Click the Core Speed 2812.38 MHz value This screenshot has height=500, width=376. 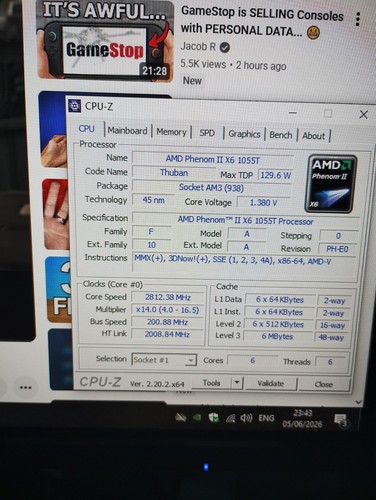[x=168, y=297]
